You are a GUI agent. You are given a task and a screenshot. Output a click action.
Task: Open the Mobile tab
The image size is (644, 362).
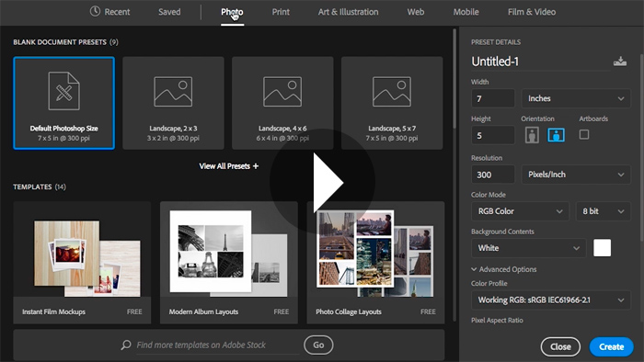(466, 12)
